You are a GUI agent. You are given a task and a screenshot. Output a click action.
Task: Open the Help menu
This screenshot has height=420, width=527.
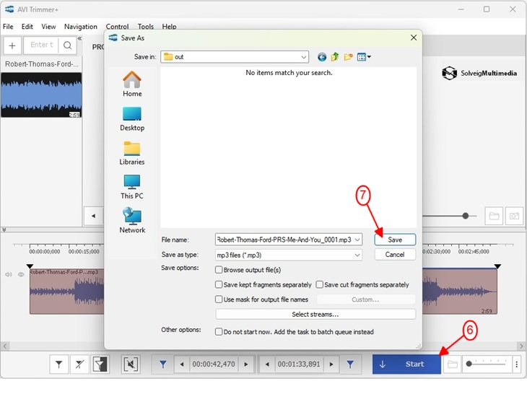tap(169, 27)
